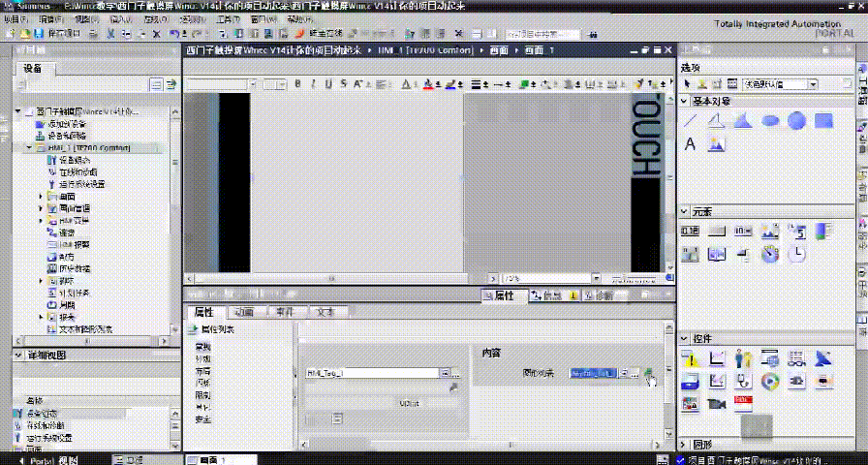Click the Undo toolbar icon
This screenshot has height=465, width=868.
pos(175,34)
